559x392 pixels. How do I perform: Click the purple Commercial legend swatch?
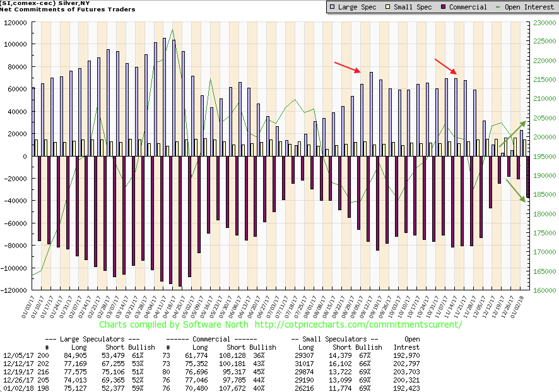tap(443, 7)
